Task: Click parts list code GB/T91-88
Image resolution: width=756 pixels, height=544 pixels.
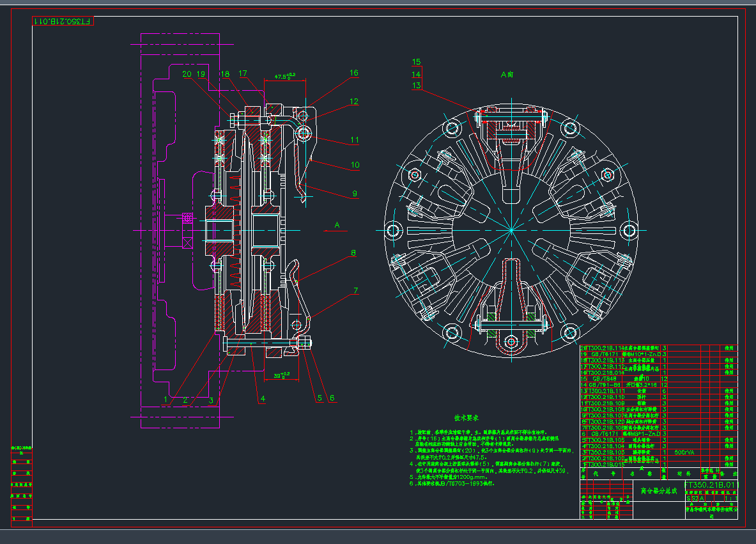Action: (605, 385)
